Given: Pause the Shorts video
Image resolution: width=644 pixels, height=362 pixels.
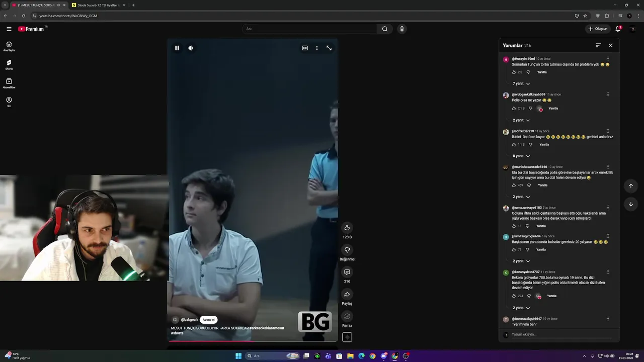Looking at the screenshot, I should 177,48.
